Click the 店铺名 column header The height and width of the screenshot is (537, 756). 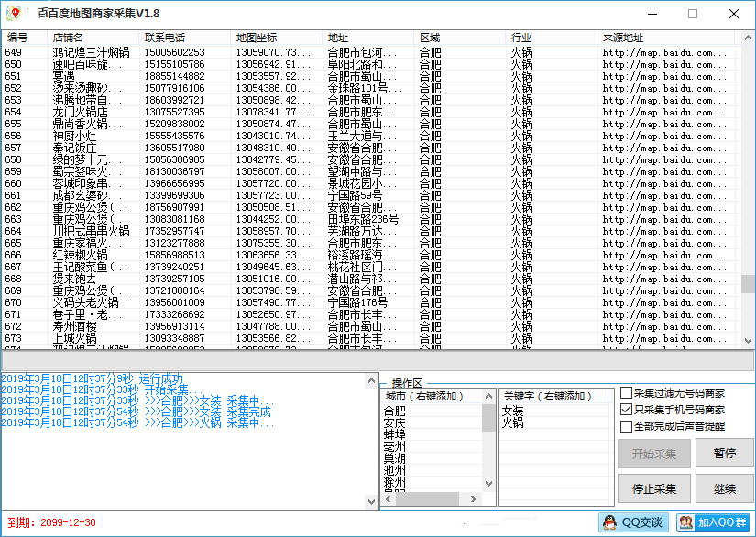[93, 38]
